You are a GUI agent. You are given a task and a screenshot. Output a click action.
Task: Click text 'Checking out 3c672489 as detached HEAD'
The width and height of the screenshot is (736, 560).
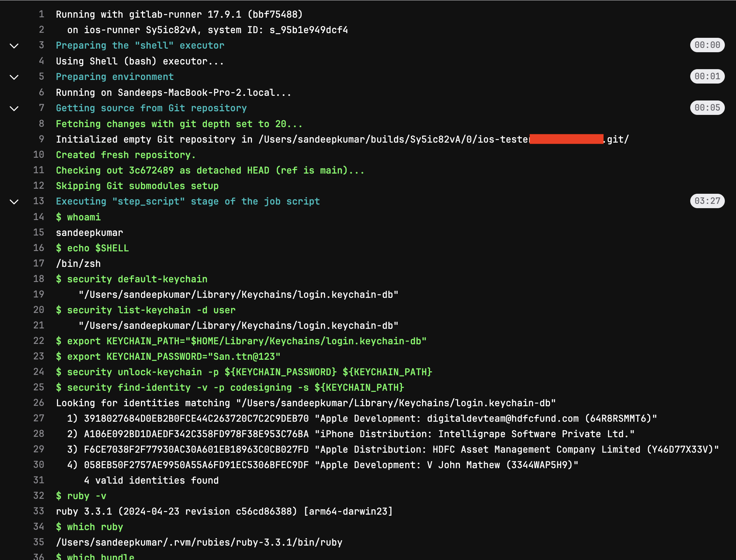163,170
